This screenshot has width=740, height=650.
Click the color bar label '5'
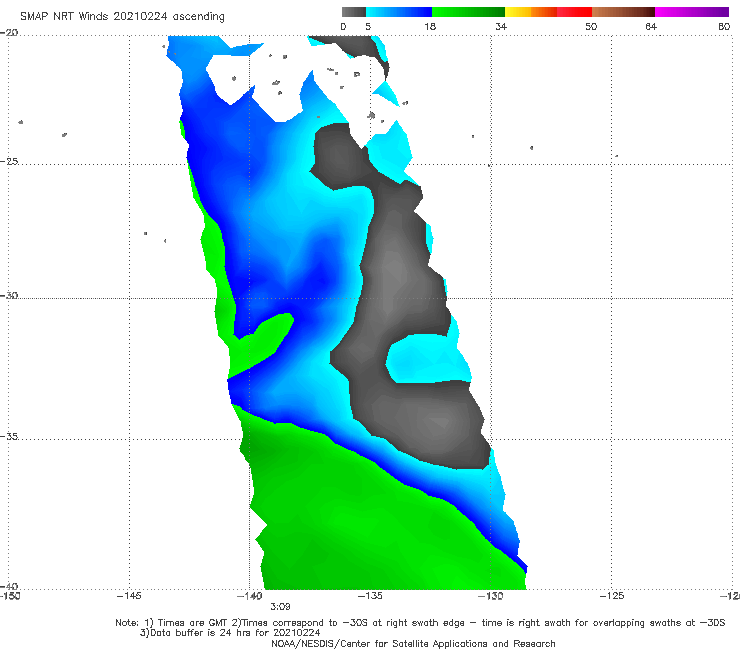[368, 26]
